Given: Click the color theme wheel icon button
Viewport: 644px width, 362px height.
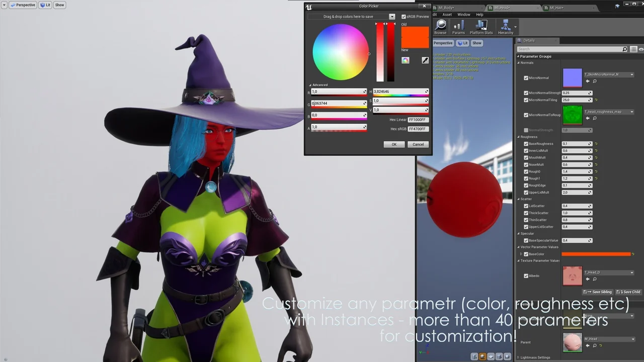Looking at the screenshot, I should pos(406,60).
